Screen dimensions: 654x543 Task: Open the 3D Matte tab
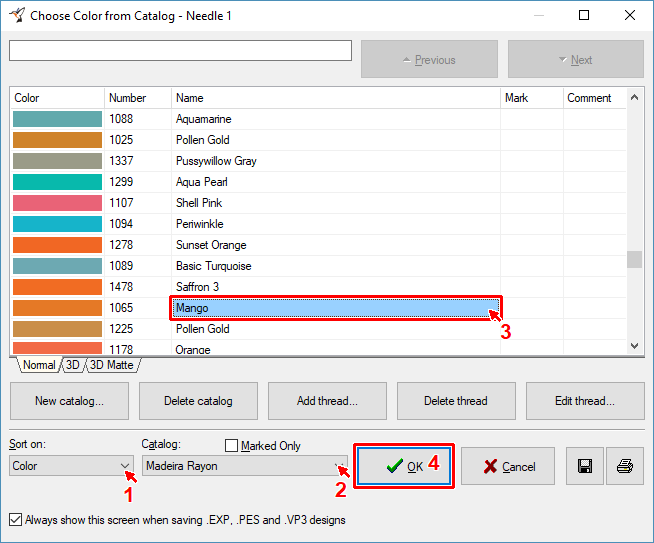112,365
